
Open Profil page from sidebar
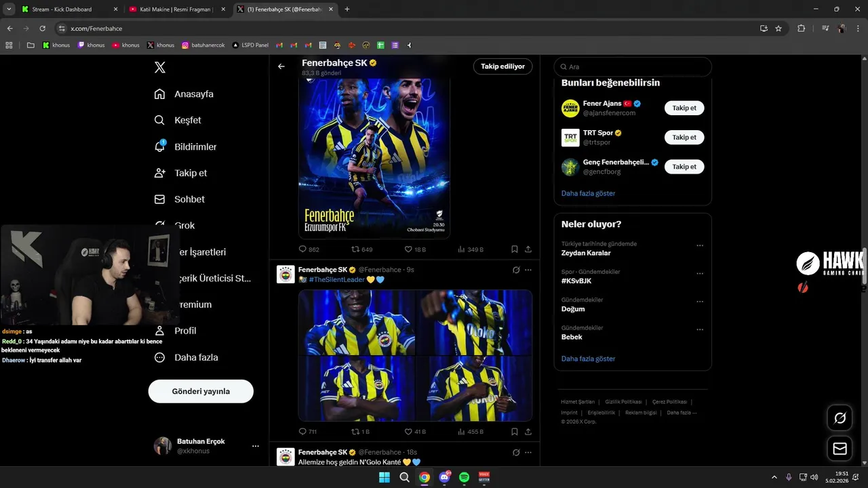176,331
